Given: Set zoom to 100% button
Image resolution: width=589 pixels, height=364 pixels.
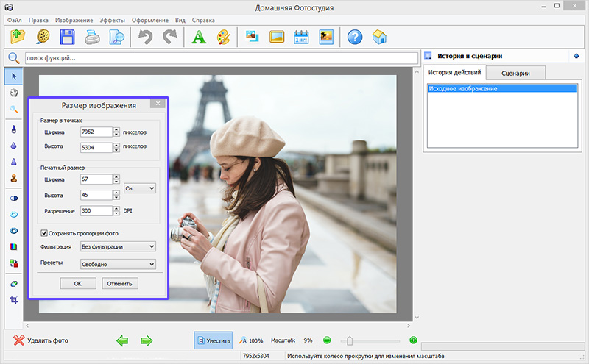Looking at the screenshot, I should pos(251,340).
